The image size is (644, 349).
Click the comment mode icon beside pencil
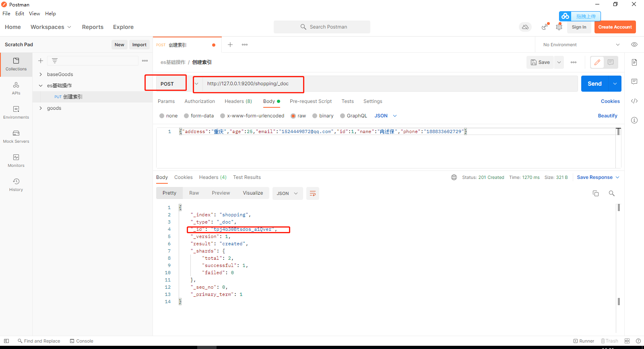611,62
